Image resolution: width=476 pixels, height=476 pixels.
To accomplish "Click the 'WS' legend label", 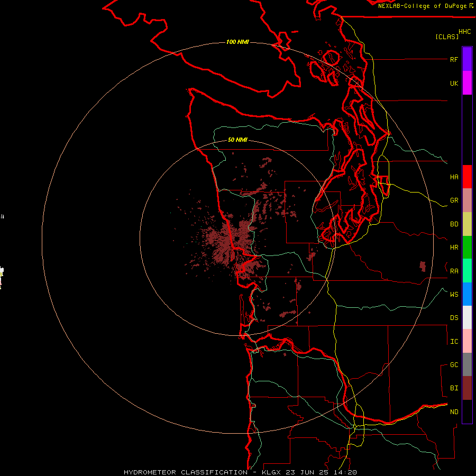I will point(454,294).
